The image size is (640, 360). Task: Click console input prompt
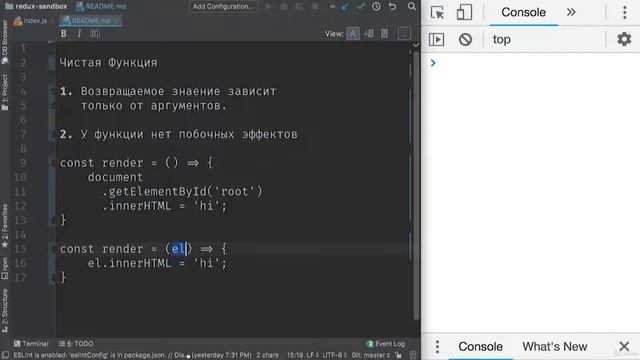(531, 63)
